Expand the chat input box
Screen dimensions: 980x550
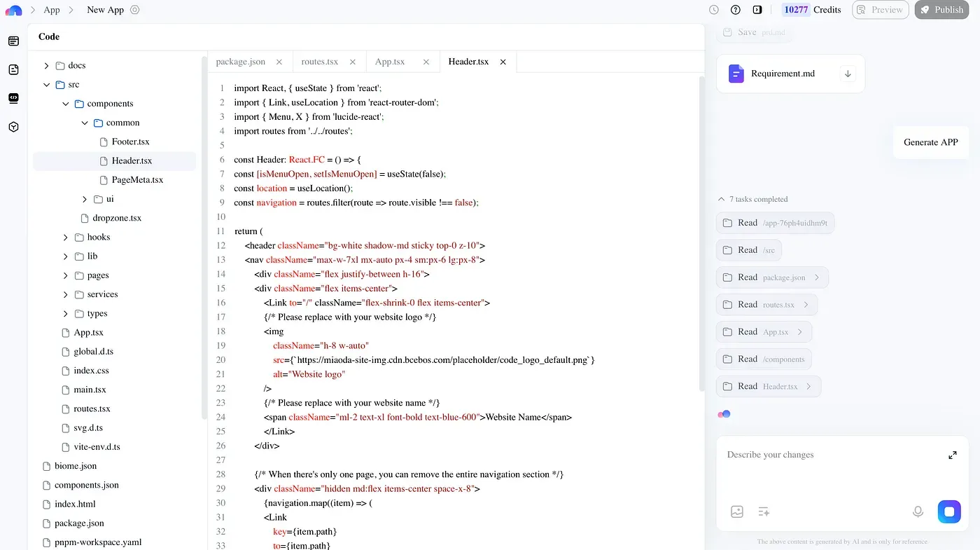952,455
